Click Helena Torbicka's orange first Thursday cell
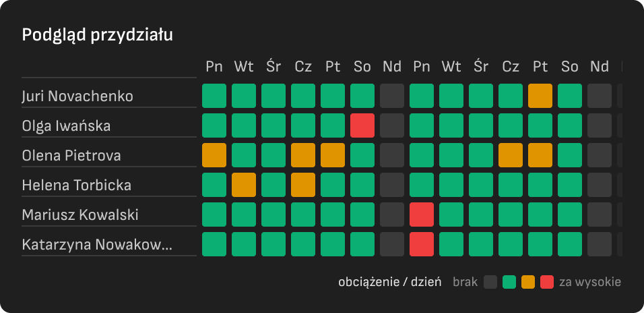The height and width of the screenshot is (313, 644). point(303,185)
